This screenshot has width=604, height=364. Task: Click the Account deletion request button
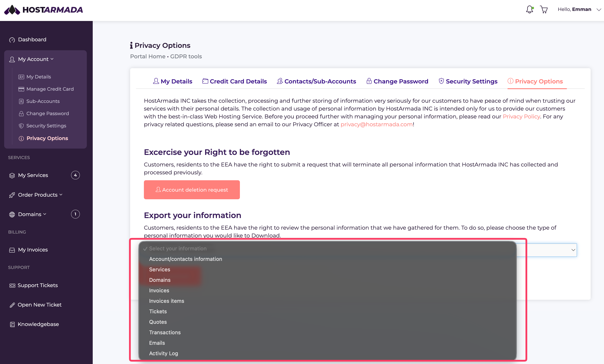pos(192,190)
